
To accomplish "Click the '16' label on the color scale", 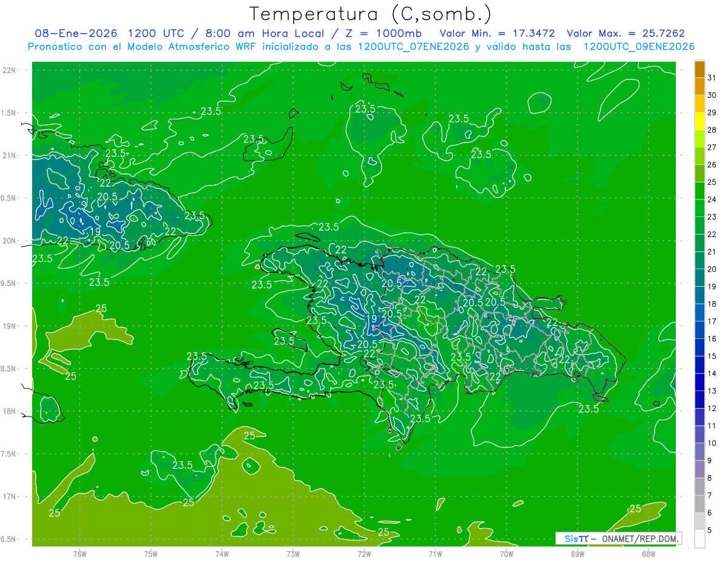I will click(x=712, y=339).
